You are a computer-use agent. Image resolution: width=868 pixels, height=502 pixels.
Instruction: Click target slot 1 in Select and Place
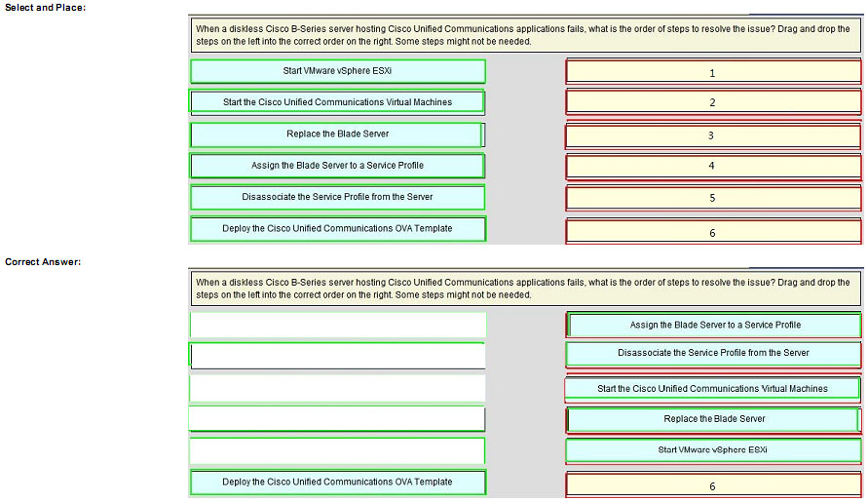[x=713, y=72]
